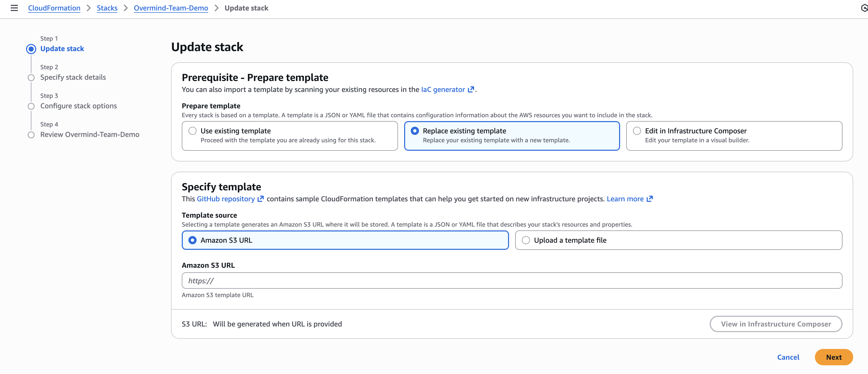Image resolution: width=868 pixels, height=374 pixels.
Task: Open the hamburger navigation menu
Action: tap(14, 8)
